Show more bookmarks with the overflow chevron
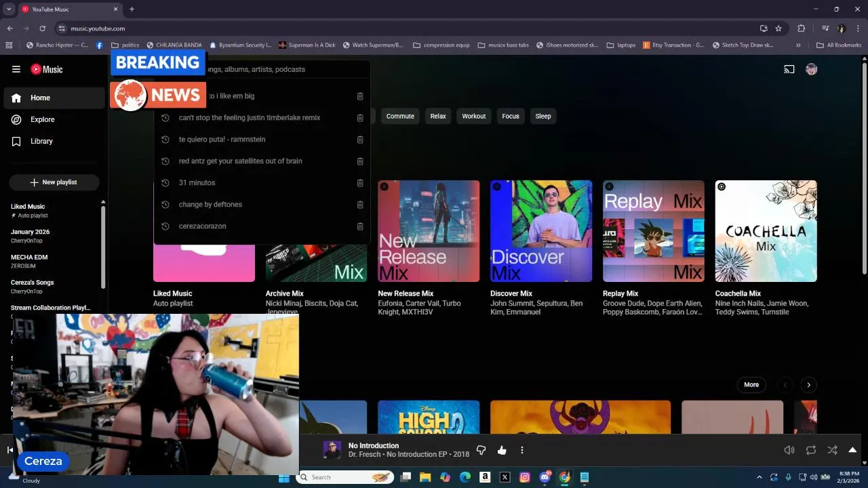The image size is (868, 488). click(x=798, y=45)
